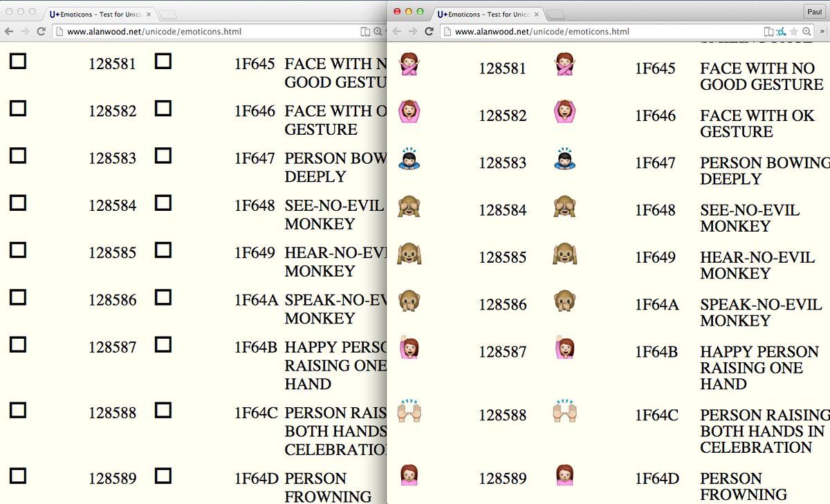Select the Emoticons tab in the left window
830x504 pixels.
[x=97, y=14]
